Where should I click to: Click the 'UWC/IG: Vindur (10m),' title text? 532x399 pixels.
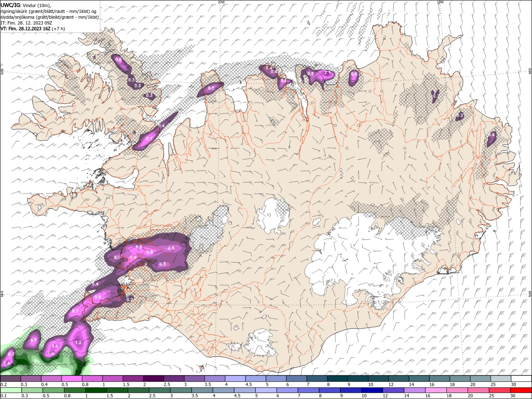(26, 5)
